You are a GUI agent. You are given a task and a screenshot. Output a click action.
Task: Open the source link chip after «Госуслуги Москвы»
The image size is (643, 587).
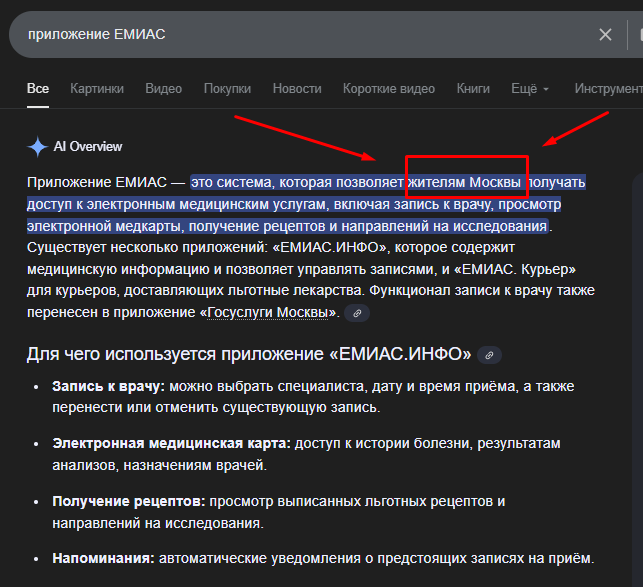tap(357, 314)
